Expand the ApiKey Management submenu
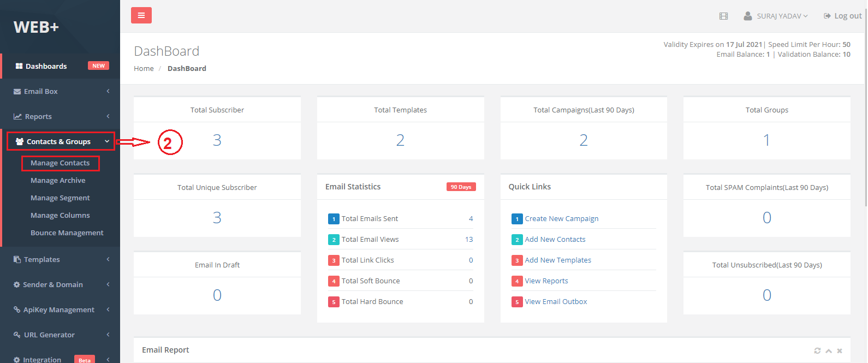 (x=108, y=310)
